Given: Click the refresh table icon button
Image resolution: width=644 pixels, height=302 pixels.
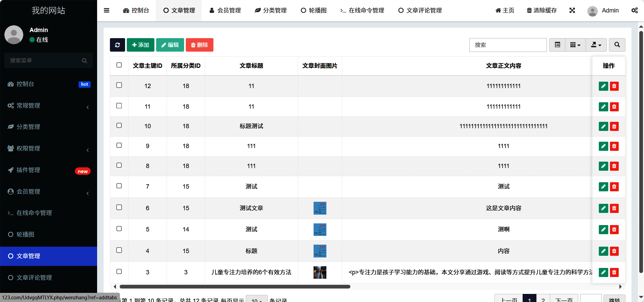Looking at the screenshot, I should coord(117,45).
